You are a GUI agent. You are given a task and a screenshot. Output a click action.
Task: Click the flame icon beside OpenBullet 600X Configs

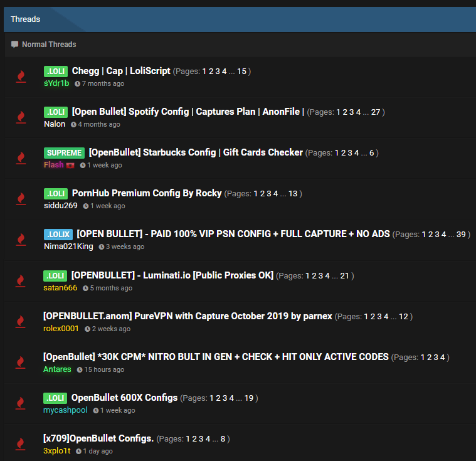point(21,403)
